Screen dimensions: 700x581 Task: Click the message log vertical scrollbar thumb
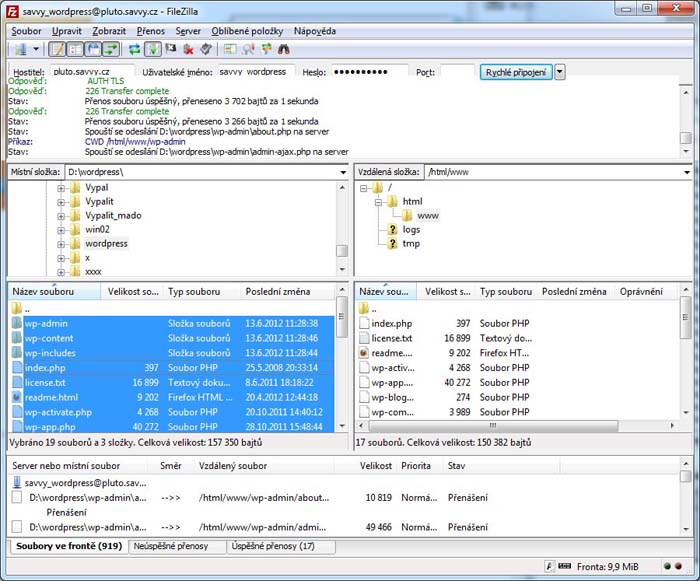click(x=686, y=138)
